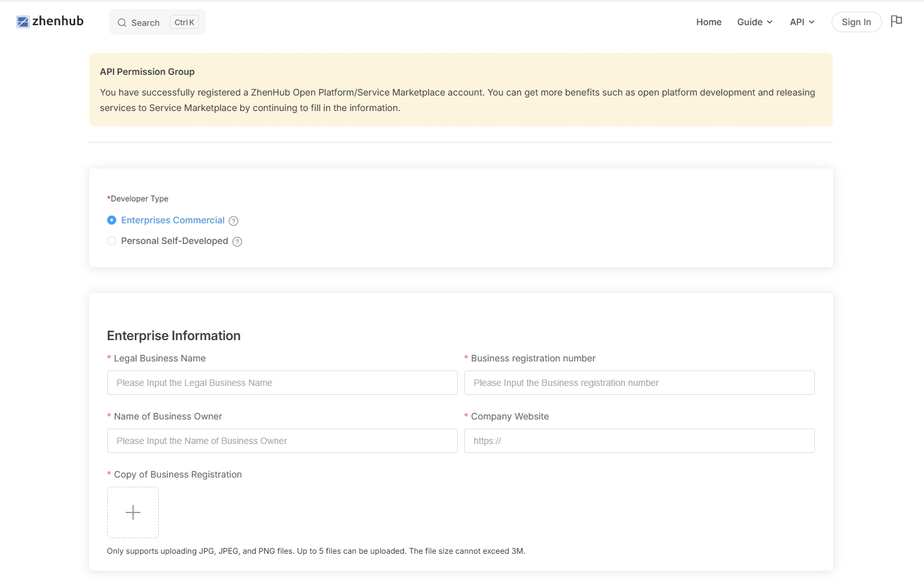The image size is (924, 586).
Task: Click the zhenhub logo icon
Action: point(23,22)
